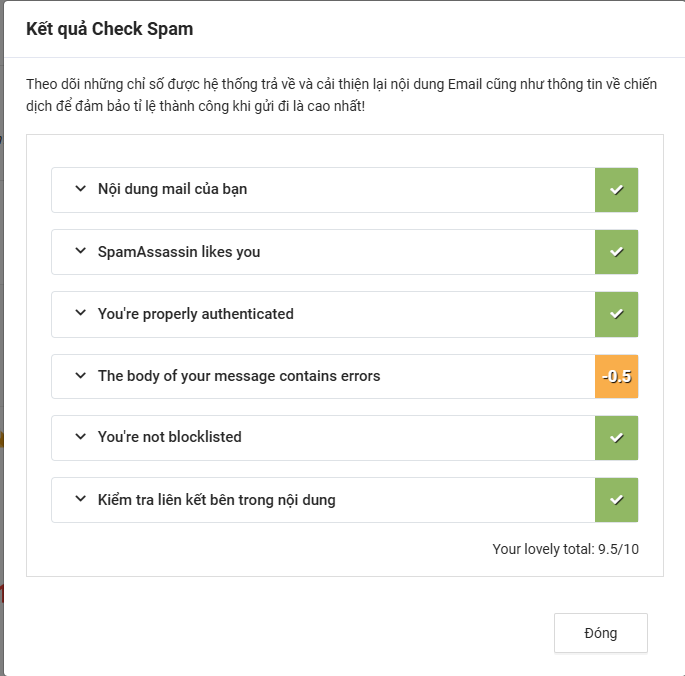
Task: Click green checkmark beside SpamAssassin likes you
Action: 616,252
